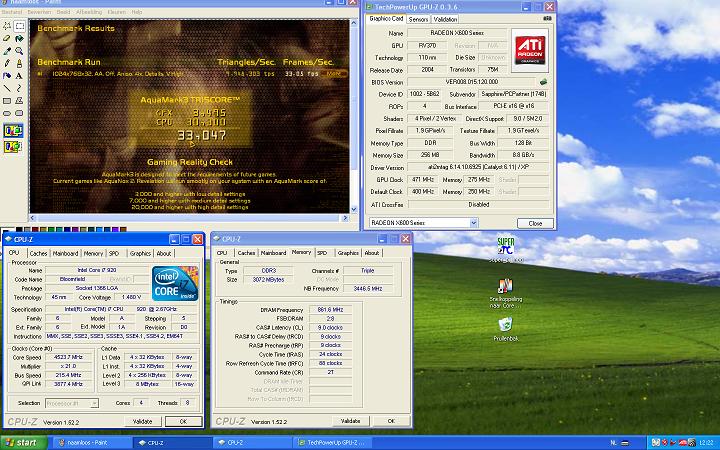This screenshot has height=450, width=720.
Task: Choose the Line tool in Paint
Action: tap(7, 88)
